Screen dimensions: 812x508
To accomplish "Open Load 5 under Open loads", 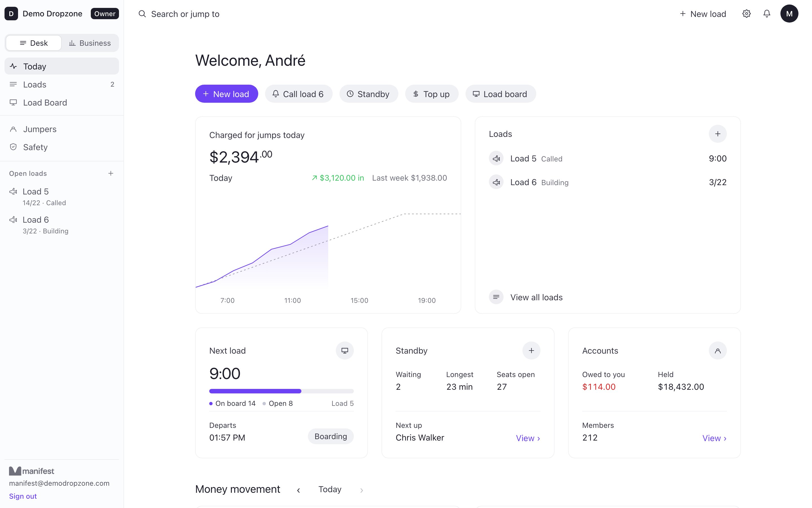I will pos(62,196).
